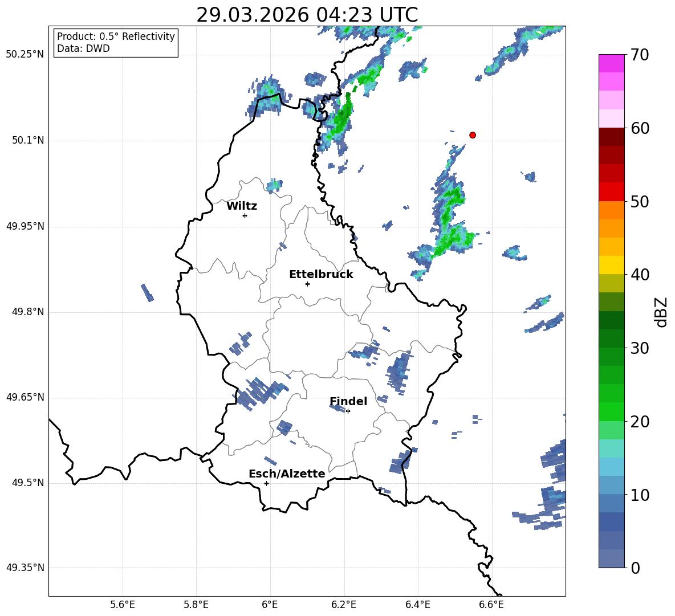This screenshot has width=675, height=616.
Task: Click the dBZ colorbar axis label
Action: coord(661,312)
